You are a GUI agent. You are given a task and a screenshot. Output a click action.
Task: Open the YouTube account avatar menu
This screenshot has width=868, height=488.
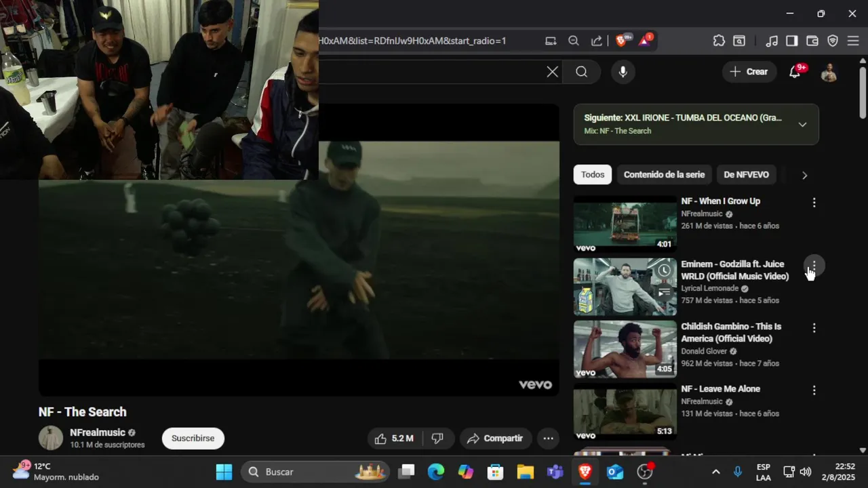click(829, 72)
